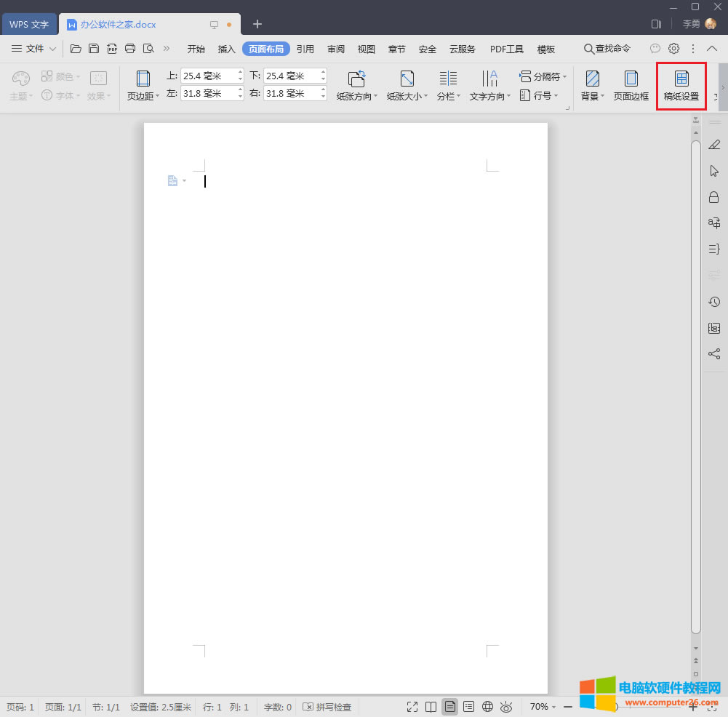
Task: Open the print icon in quick toolbar
Action: pos(130,49)
